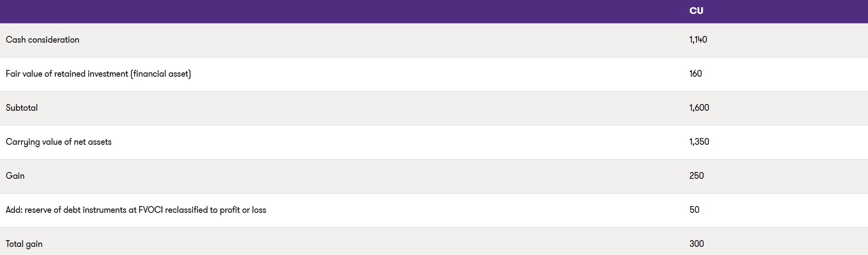The image size is (868, 255).
Task: Select the Carrying value of net assets label
Action: coord(58,142)
